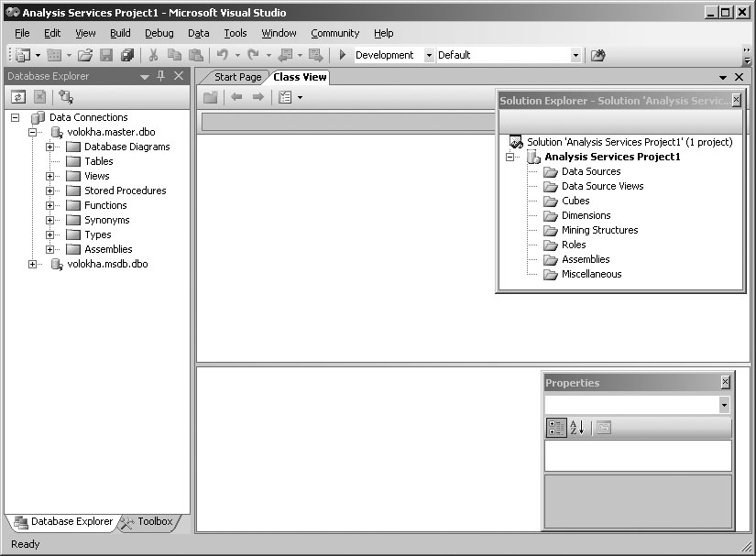Sort properties alphabetically with A-Z icon

577,428
